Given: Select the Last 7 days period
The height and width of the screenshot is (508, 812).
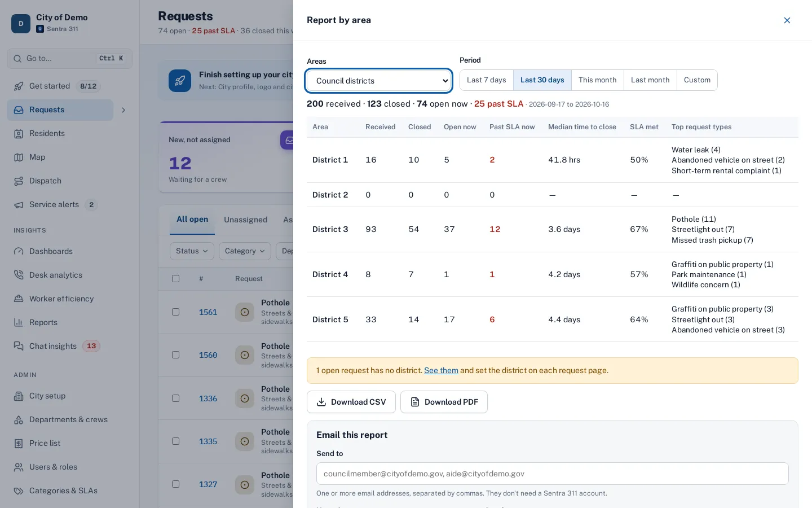Looking at the screenshot, I should 487,80.
